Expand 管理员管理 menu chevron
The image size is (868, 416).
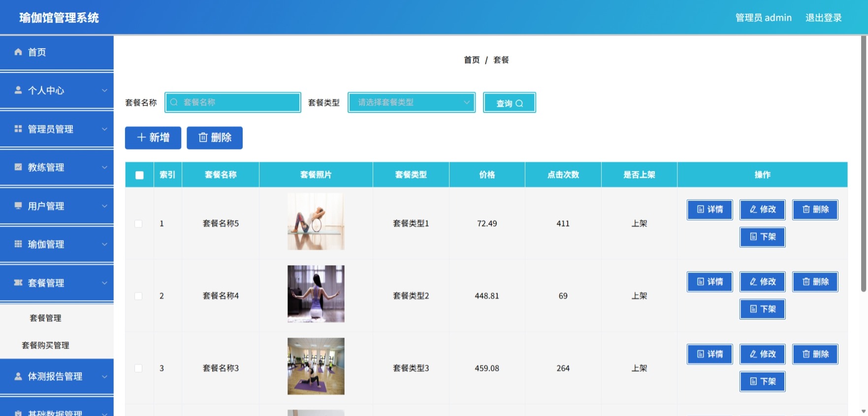104,129
